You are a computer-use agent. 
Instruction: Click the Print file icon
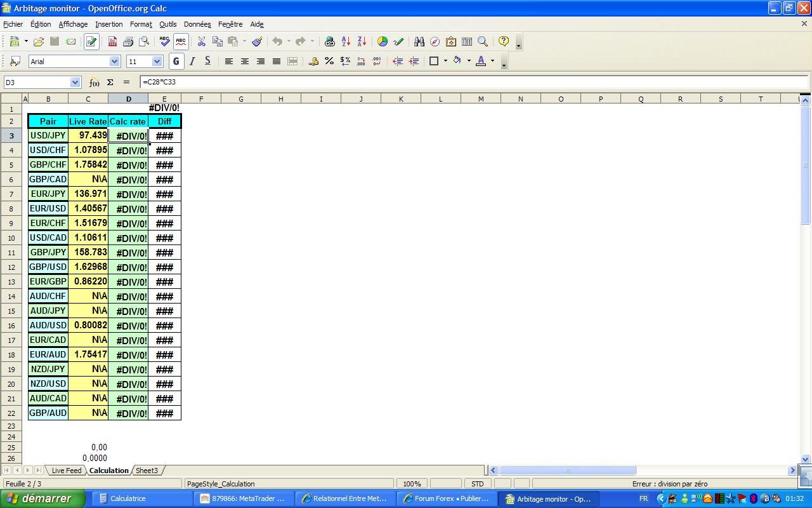[128, 42]
